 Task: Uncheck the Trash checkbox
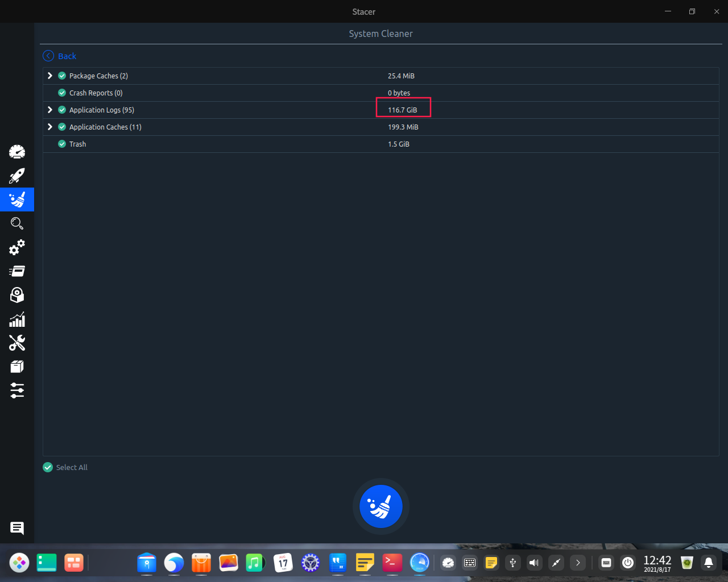62,144
